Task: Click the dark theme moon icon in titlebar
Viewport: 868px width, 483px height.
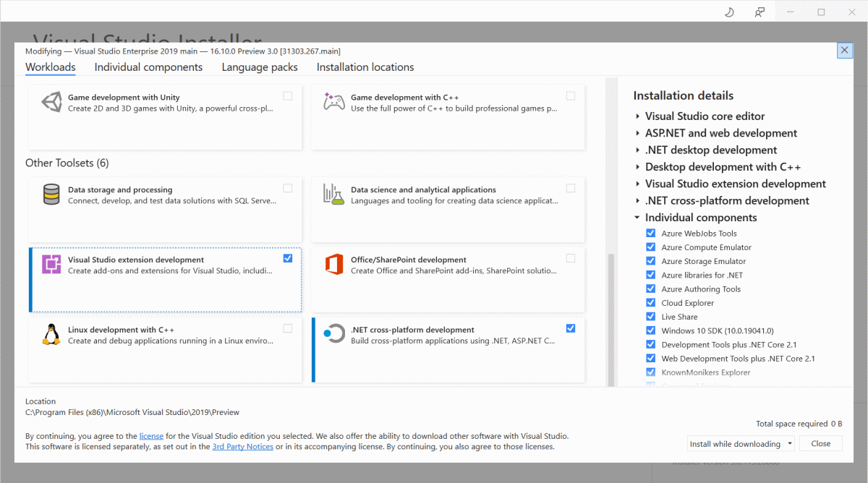Action: pyautogui.click(x=728, y=12)
